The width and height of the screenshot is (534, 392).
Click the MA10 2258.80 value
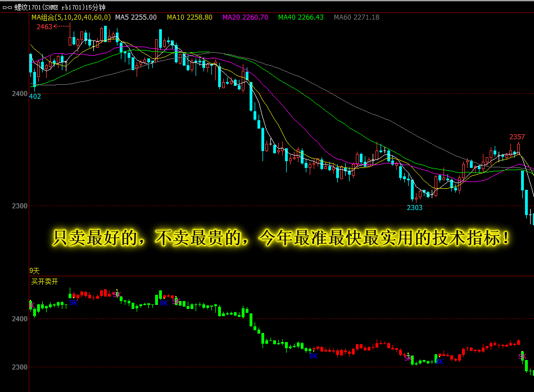(189, 17)
